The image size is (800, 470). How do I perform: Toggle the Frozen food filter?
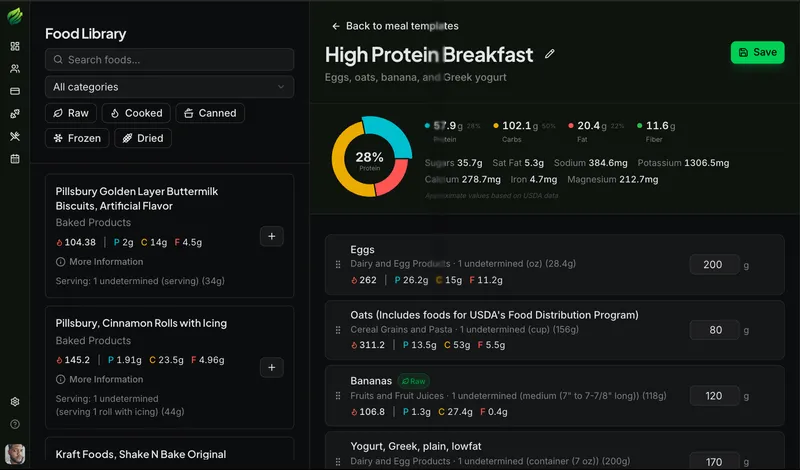(77, 138)
